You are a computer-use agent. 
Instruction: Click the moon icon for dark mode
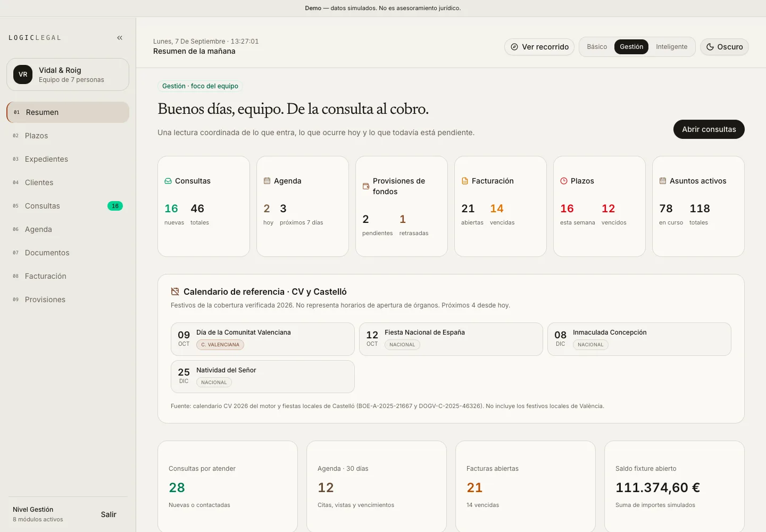pyautogui.click(x=710, y=47)
